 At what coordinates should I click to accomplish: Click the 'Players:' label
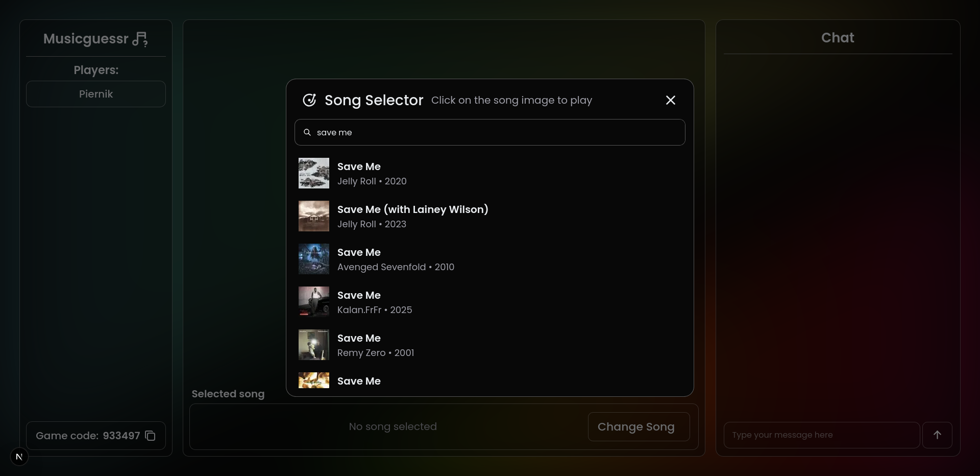coord(96,70)
